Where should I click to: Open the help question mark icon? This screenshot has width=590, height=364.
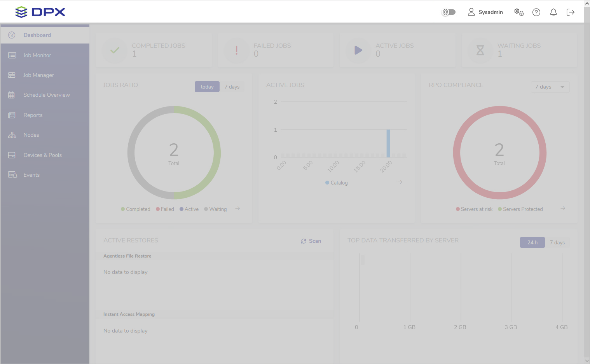point(536,12)
